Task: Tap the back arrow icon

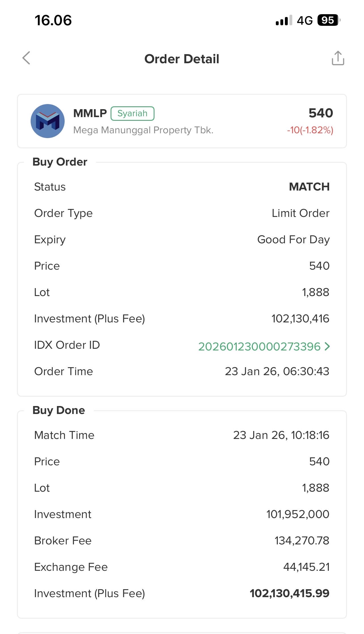Action: pos(26,58)
